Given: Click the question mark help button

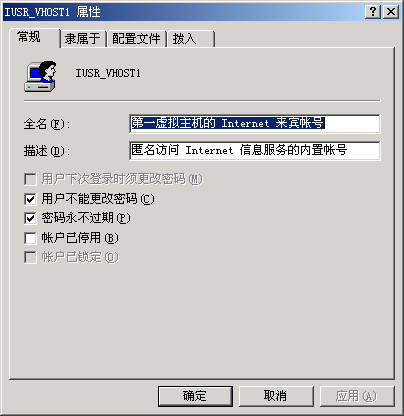Looking at the screenshot, I should tap(373, 12).
